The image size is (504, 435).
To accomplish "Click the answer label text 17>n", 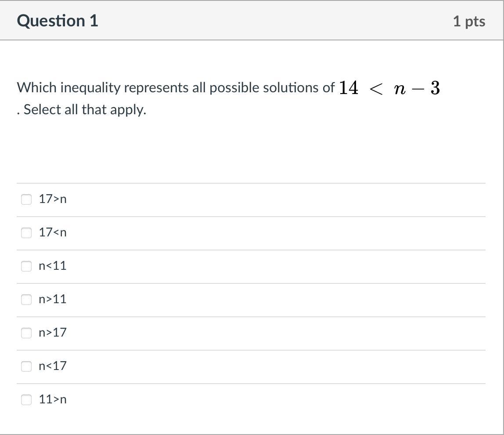I will [53, 199].
